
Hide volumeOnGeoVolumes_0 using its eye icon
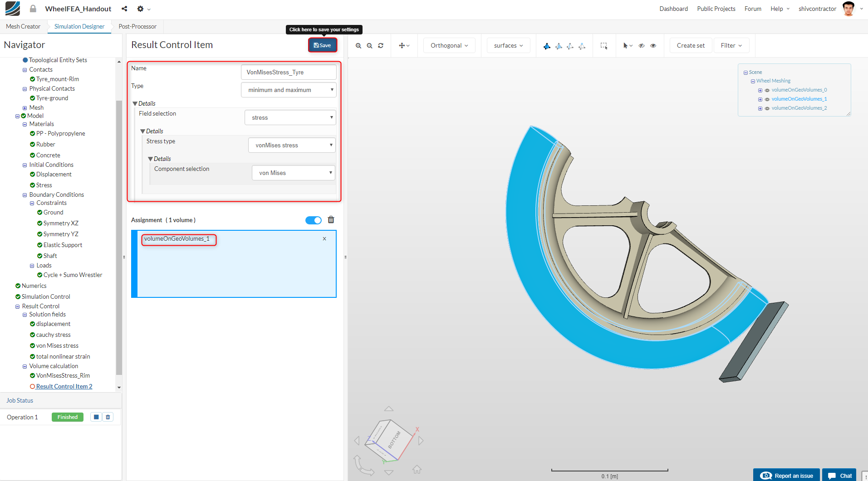pyautogui.click(x=767, y=90)
